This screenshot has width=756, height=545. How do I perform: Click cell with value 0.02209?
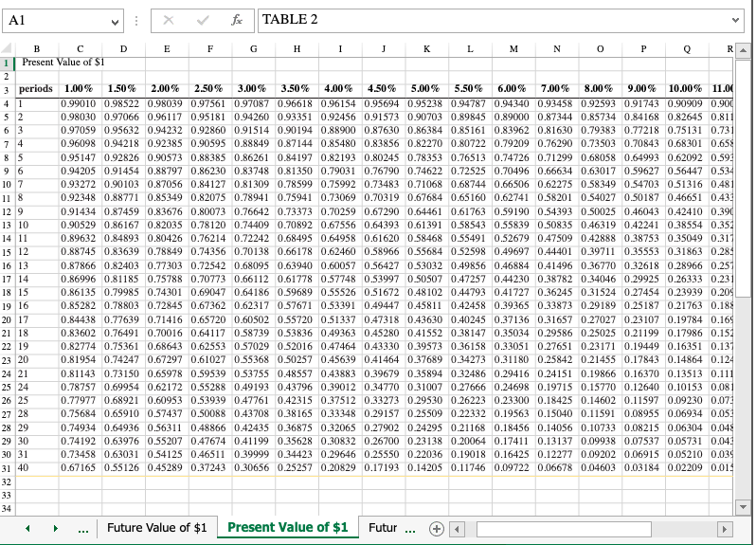tap(687, 468)
